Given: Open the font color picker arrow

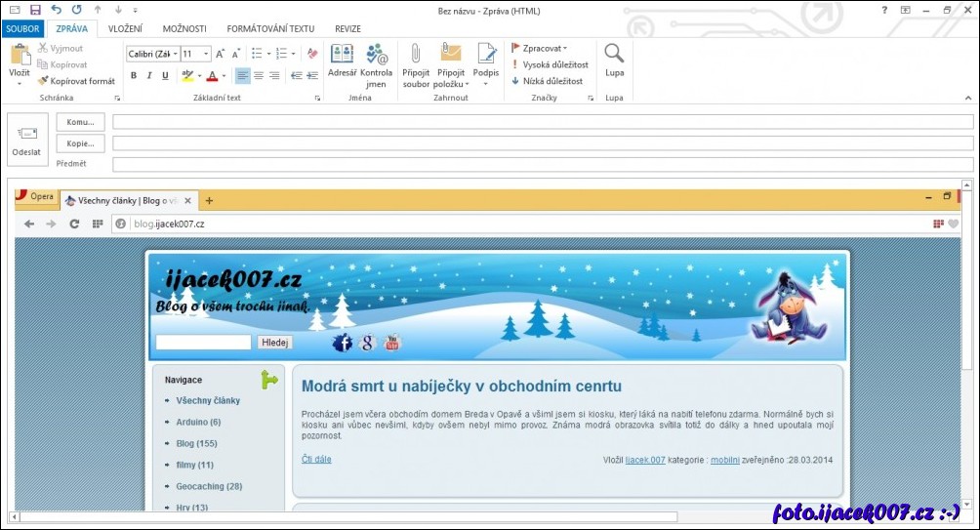Looking at the screenshot, I should [224, 76].
